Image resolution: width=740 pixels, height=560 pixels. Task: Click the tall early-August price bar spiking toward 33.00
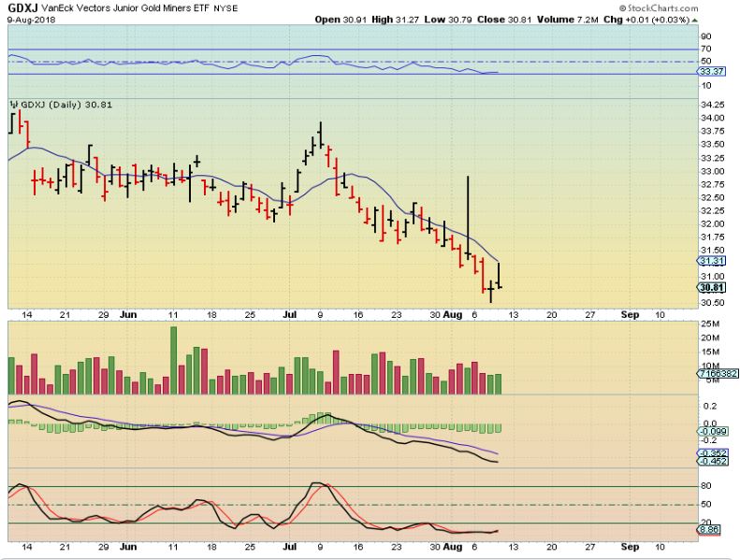(468, 218)
